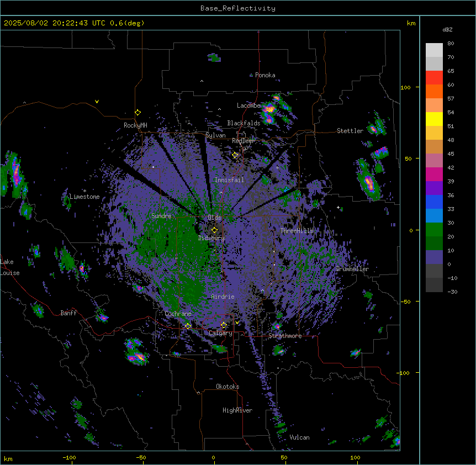Click the Ponoka label
Screen dimensions: 476x465
point(265,75)
